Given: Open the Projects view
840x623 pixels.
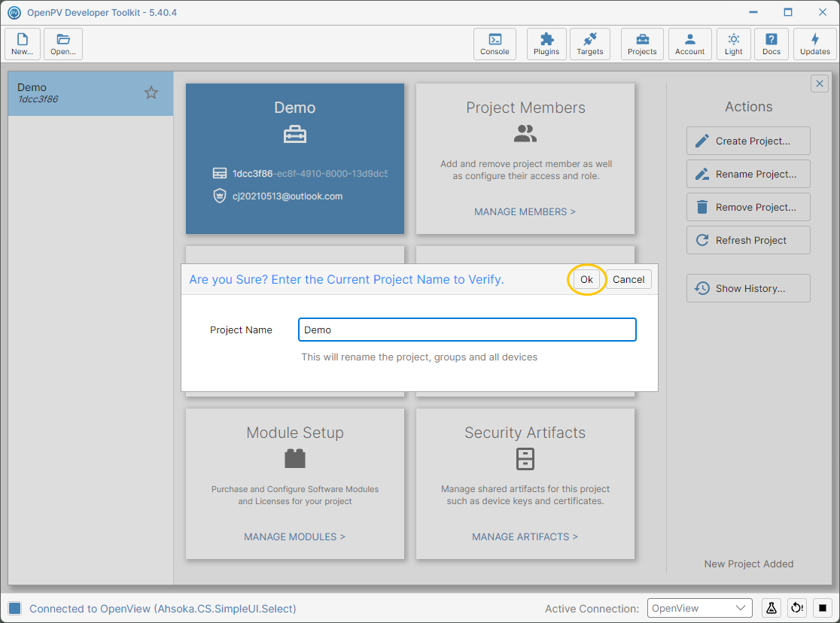Looking at the screenshot, I should point(642,44).
